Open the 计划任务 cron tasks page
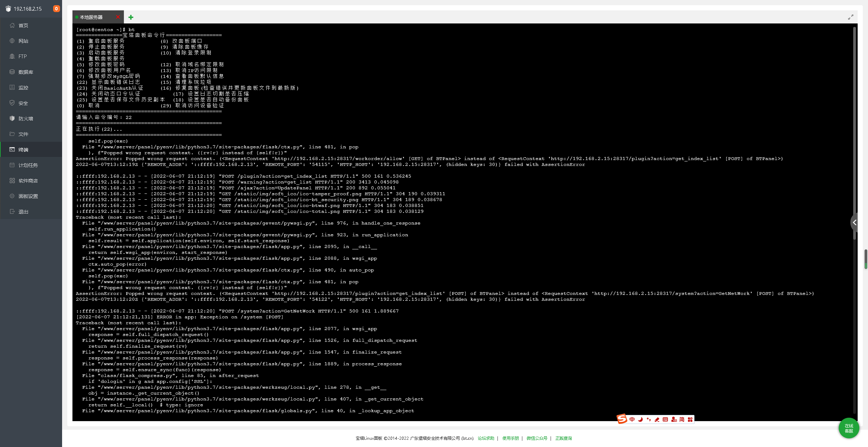 28,165
